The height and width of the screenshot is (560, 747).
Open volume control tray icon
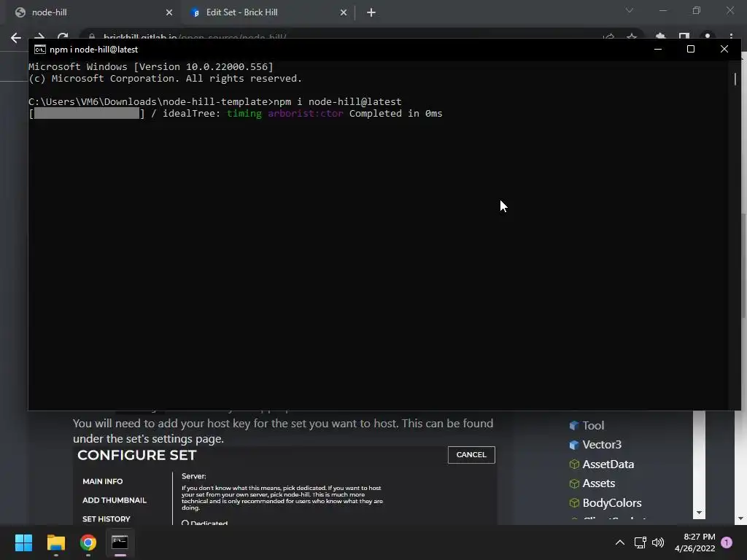658,542
